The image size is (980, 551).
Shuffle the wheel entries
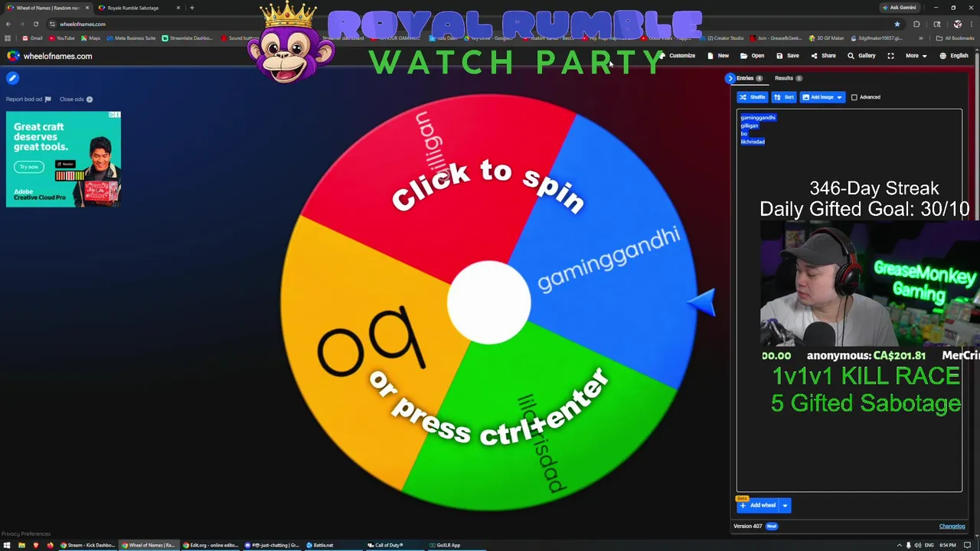pyautogui.click(x=752, y=97)
